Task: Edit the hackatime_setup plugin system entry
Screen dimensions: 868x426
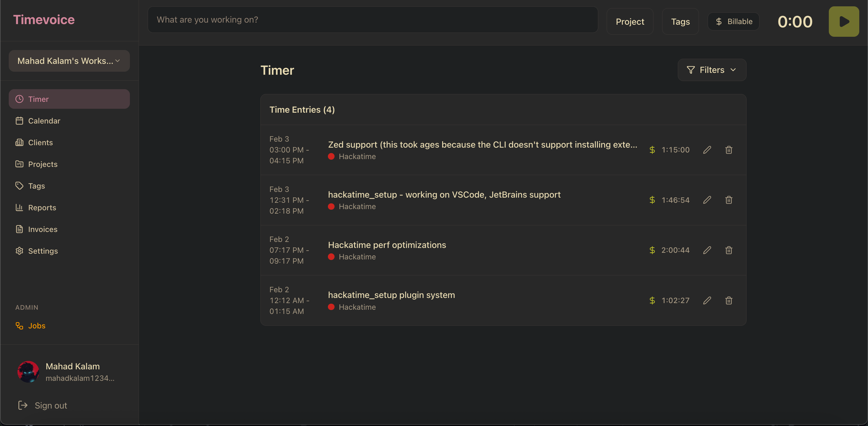Action: pyautogui.click(x=707, y=300)
